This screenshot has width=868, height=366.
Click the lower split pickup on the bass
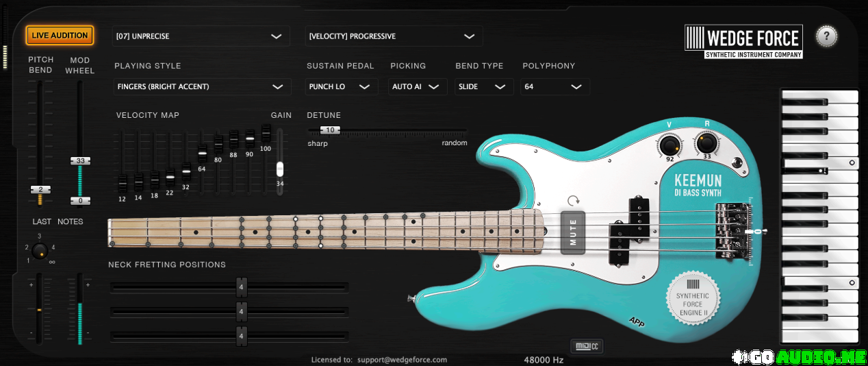click(x=620, y=243)
